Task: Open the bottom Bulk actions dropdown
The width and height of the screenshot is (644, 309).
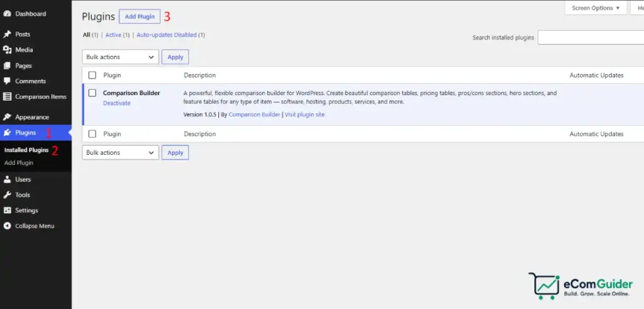Action: [x=120, y=152]
